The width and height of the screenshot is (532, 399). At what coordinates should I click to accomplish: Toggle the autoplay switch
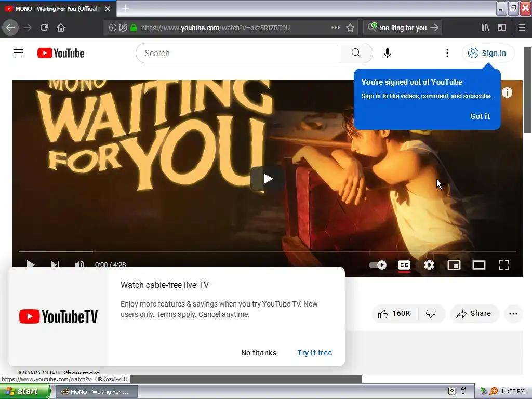coord(378,265)
